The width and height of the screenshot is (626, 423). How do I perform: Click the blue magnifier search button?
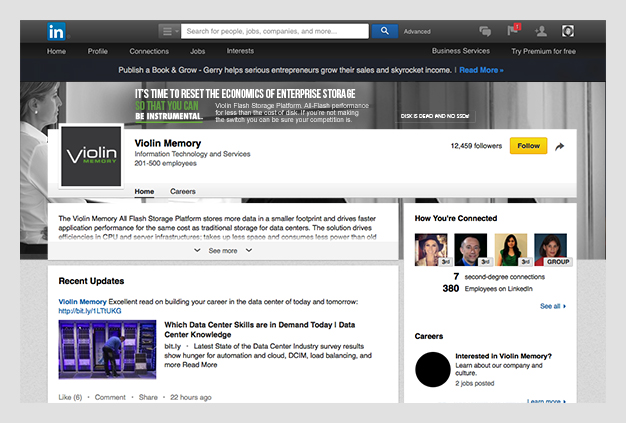point(384,31)
